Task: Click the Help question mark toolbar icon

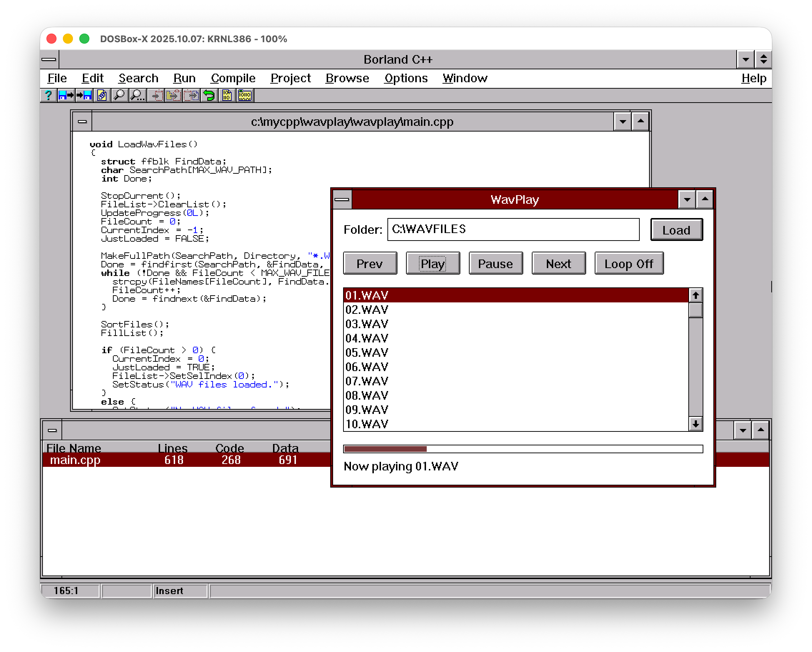Action: tap(48, 96)
